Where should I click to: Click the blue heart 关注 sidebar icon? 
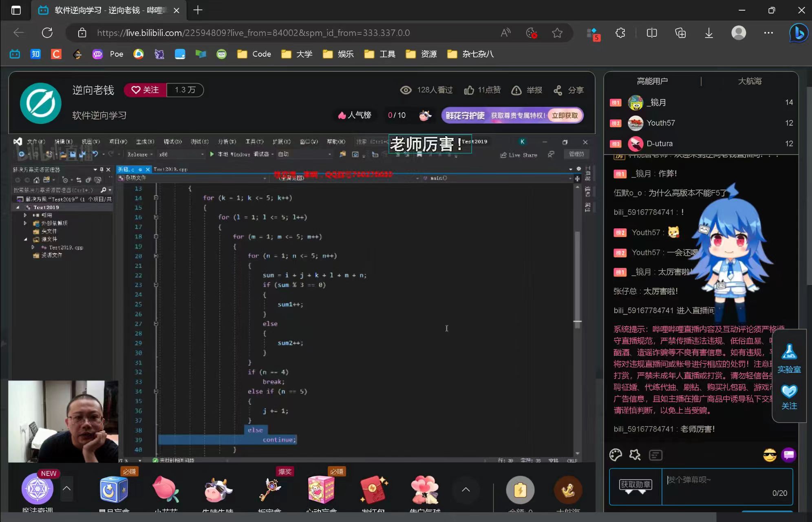click(x=789, y=391)
